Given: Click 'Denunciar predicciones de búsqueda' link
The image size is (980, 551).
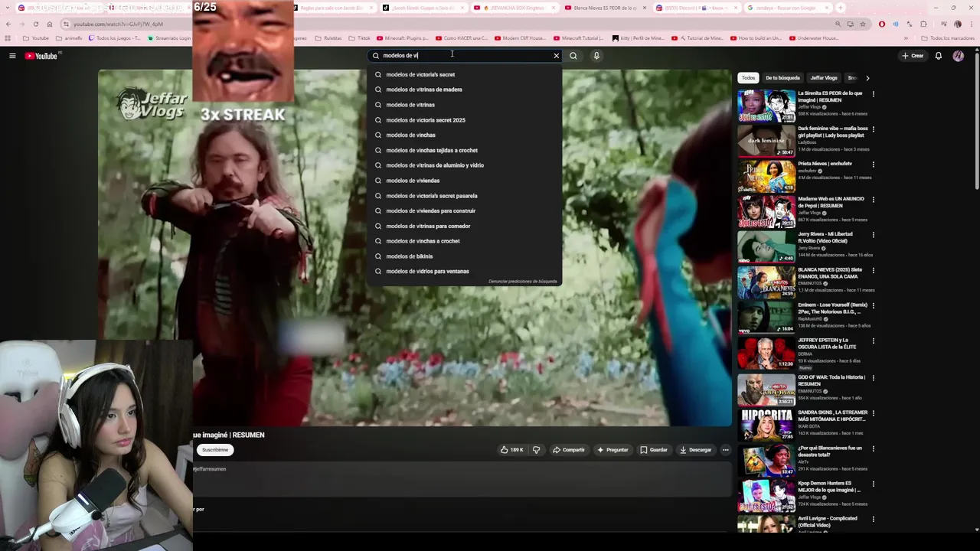Looking at the screenshot, I should tap(523, 282).
